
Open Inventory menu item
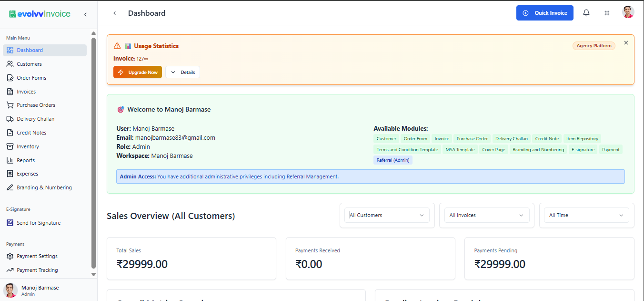coord(45,146)
